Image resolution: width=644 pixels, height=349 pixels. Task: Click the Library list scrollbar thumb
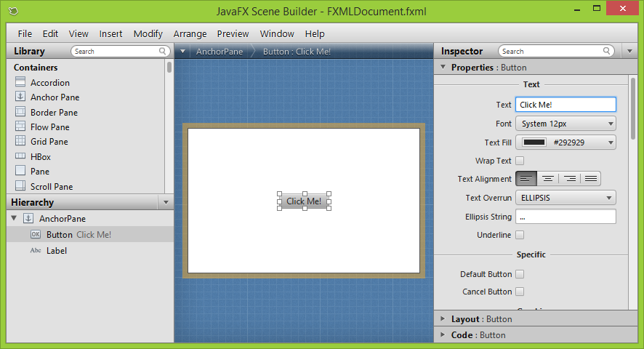169,67
